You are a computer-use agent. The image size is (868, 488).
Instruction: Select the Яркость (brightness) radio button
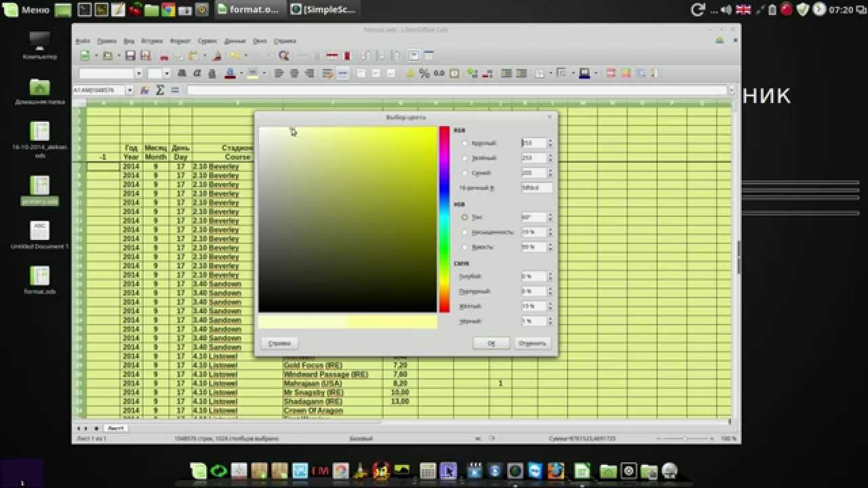tap(465, 247)
